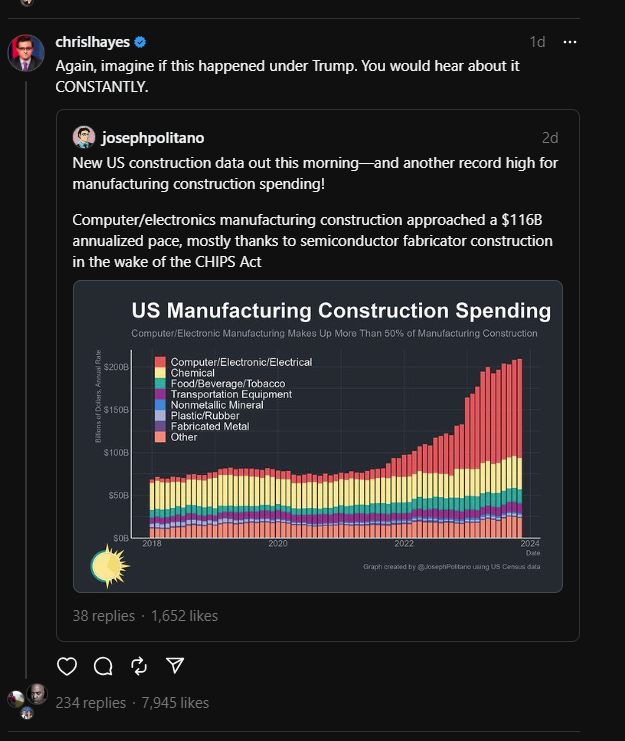This screenshot has width=625, height=741.
Task: Open the three-dot more options menu
Action: (x=570, y=42)
